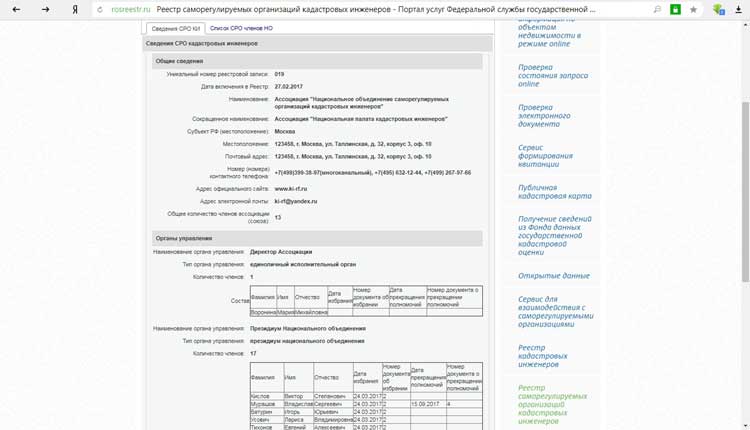The width and height of the screenshot is (750, 430).
Task: Click the Почтовый адрес value
Action: coord(353,156)
